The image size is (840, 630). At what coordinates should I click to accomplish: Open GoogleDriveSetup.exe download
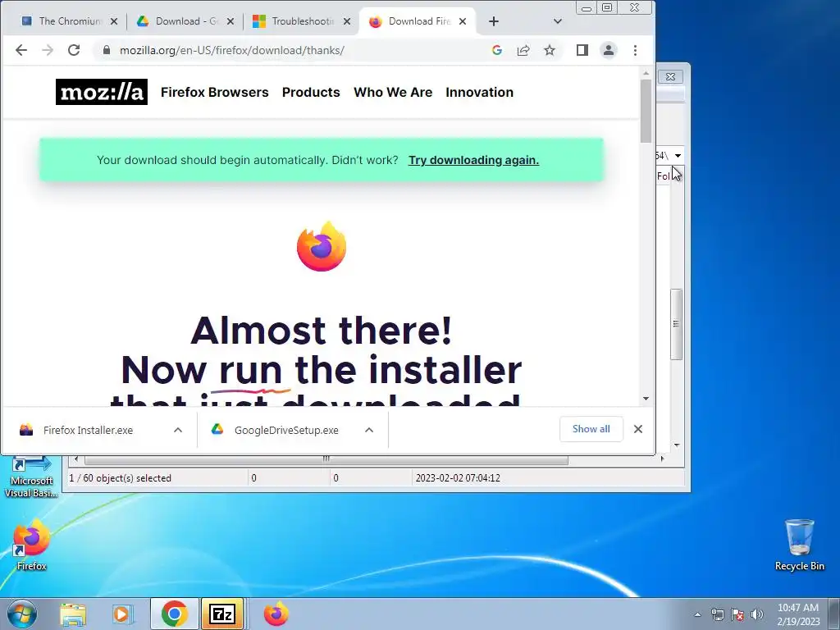286,430
